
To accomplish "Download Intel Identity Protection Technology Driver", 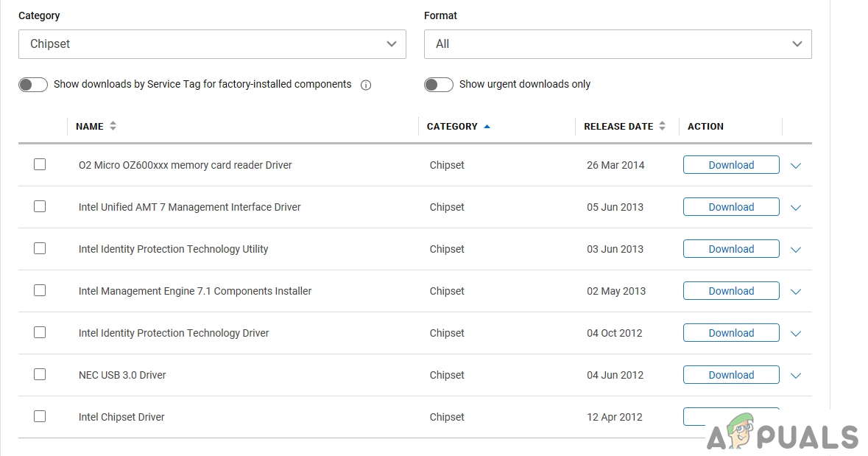I will [731, 333].
